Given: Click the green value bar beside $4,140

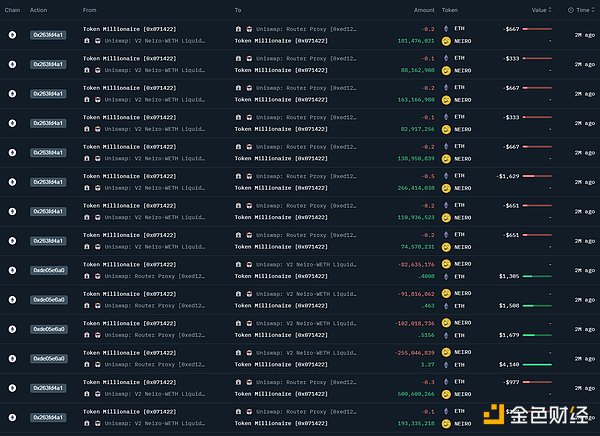Looking at the screenshot, I should (537, 365).
